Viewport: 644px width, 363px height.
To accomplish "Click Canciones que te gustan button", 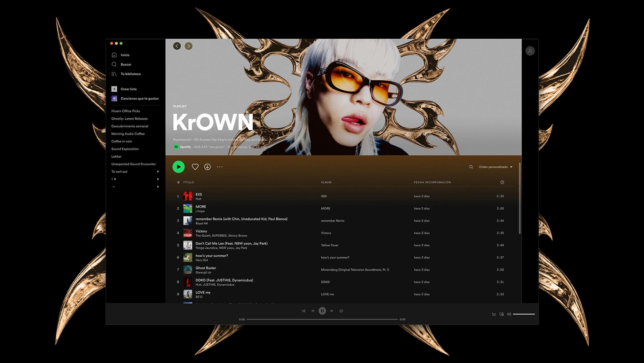I will tap(135, 98).
